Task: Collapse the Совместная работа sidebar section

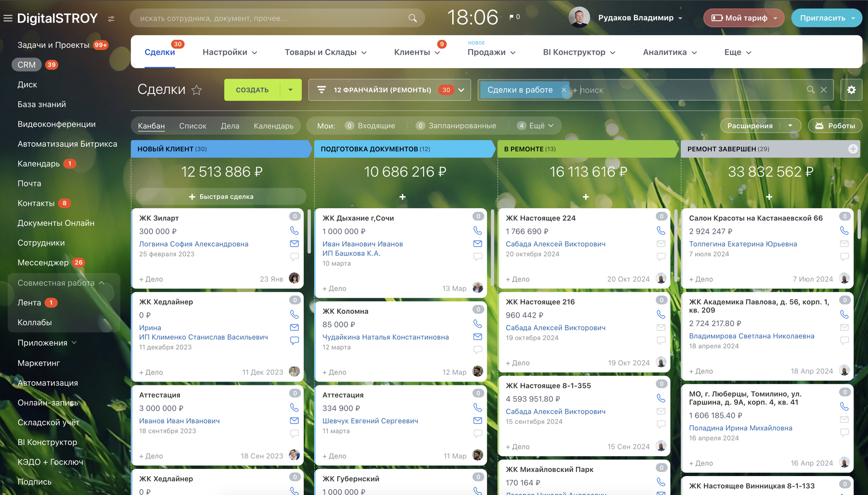Action: (102, 283)
